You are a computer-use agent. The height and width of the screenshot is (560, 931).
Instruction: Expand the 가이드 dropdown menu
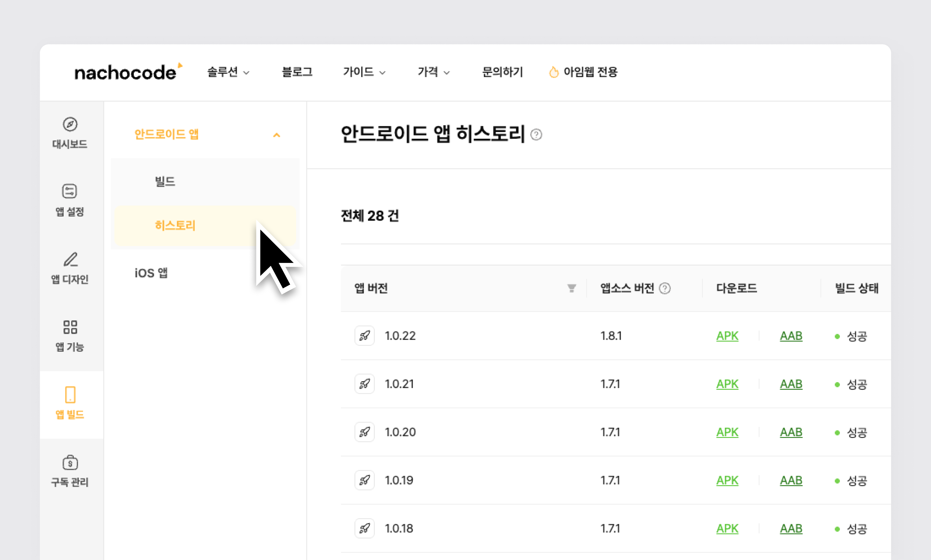[364, 72]
